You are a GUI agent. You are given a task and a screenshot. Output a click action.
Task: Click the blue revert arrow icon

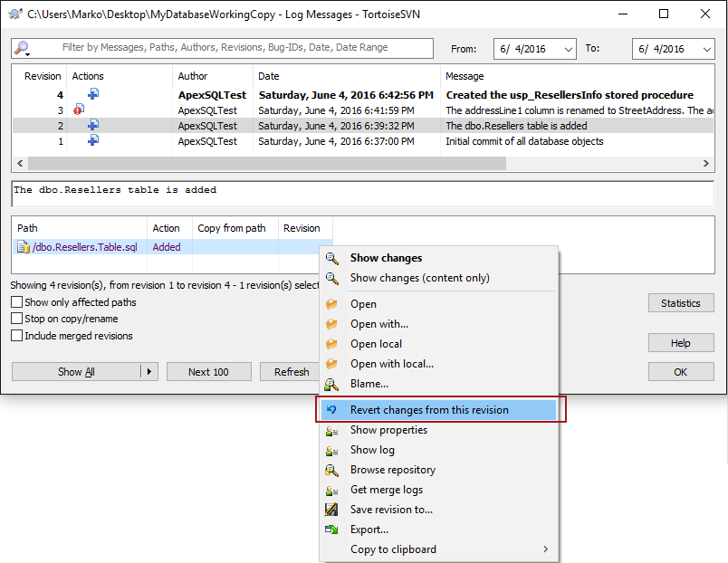tap(331, 410)
